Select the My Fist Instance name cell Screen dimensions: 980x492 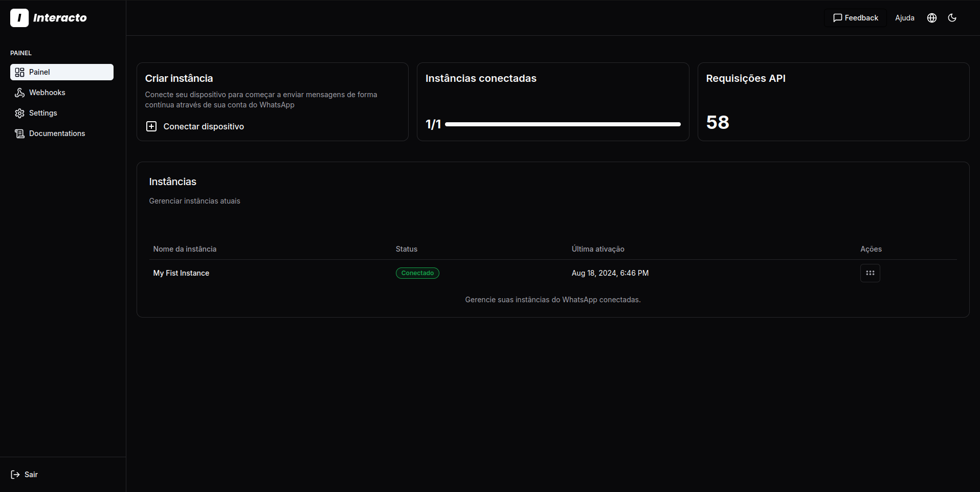click(181, 273)
